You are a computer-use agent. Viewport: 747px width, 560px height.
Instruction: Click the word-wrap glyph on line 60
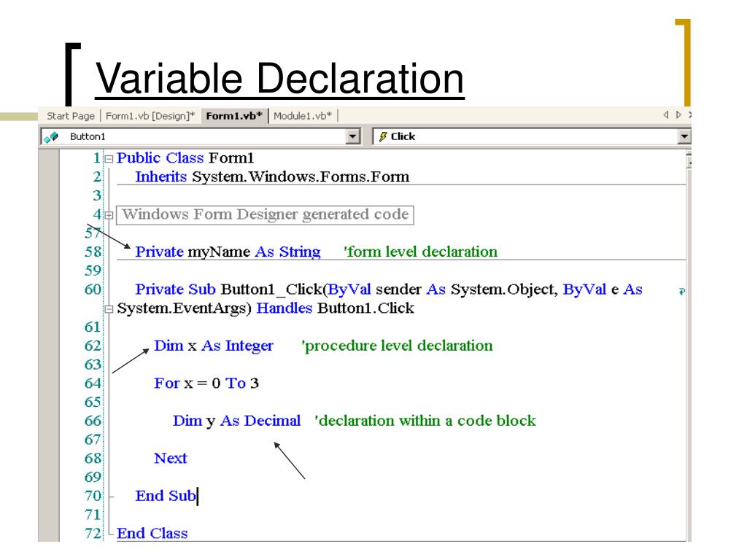pos(682,292)
